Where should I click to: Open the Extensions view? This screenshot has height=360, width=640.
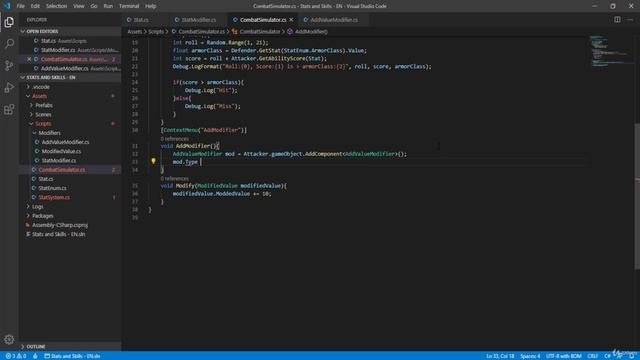click(x=9, y=109)
